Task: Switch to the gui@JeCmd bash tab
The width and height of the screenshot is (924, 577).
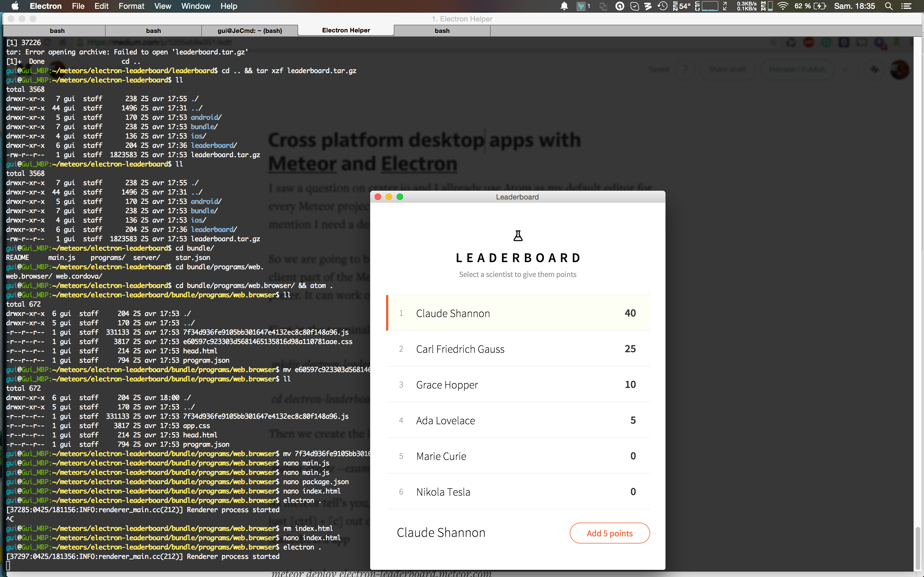Action: point(250,30)
